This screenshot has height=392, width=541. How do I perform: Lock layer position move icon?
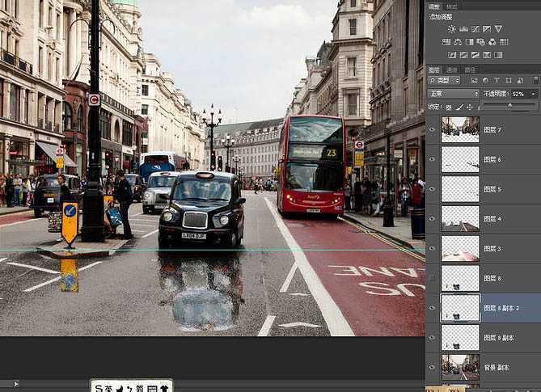coord(470,107)
